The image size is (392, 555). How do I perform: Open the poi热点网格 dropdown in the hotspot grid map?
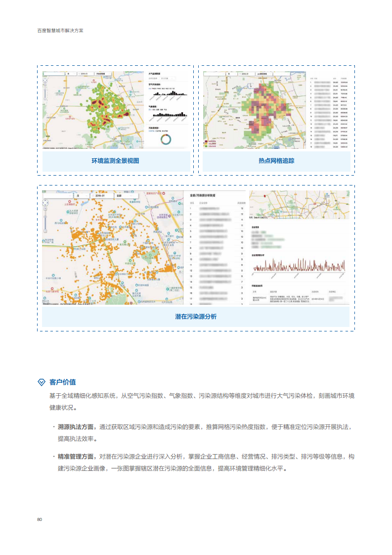point(263,74)
